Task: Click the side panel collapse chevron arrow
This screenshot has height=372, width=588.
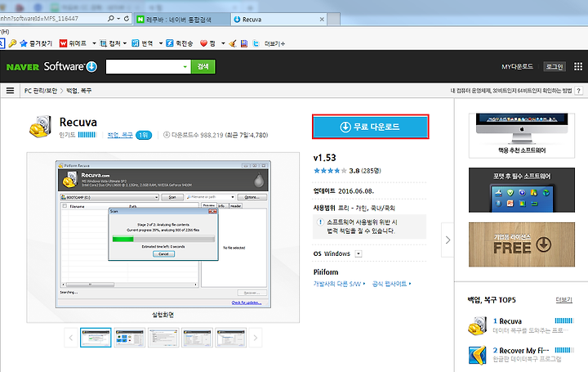Action: [448, 240]
